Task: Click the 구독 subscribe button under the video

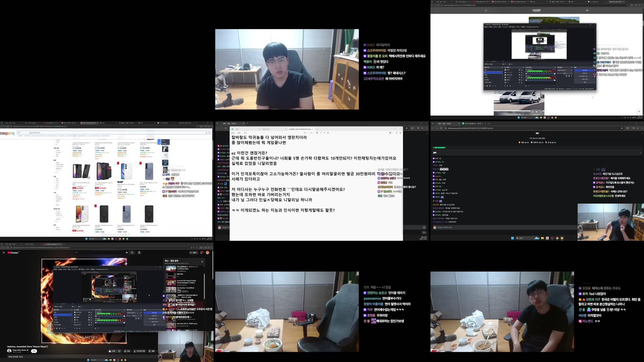Action: 34,351
